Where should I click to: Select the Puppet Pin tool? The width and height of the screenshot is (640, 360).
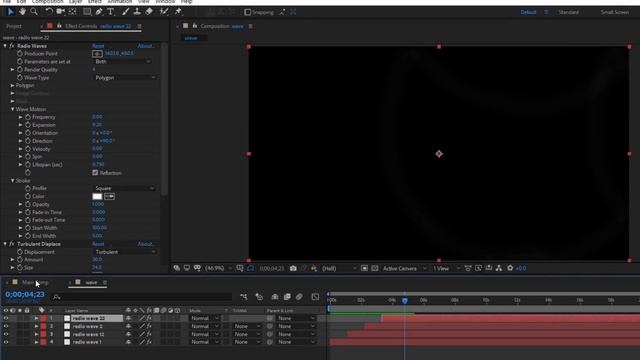178,12
